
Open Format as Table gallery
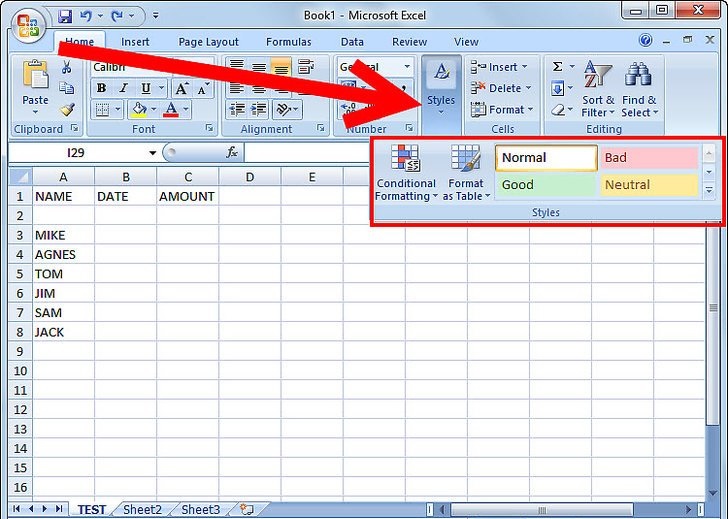(x=466, y=173)
